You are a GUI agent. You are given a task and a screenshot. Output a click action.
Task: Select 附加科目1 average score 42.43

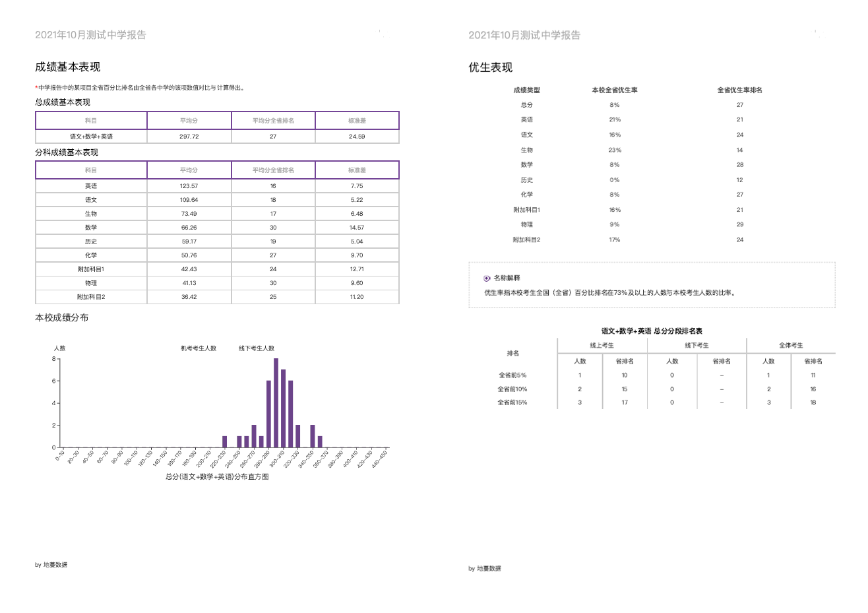pos(189,269)
